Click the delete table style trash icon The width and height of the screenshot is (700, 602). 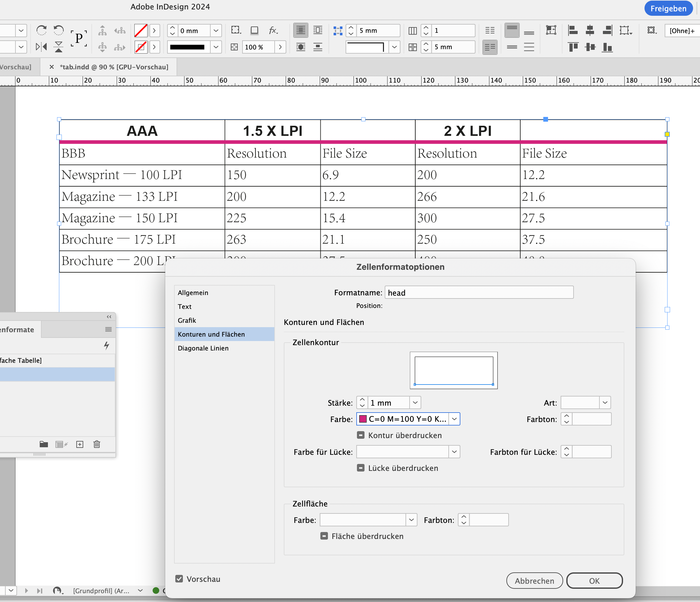96,444
